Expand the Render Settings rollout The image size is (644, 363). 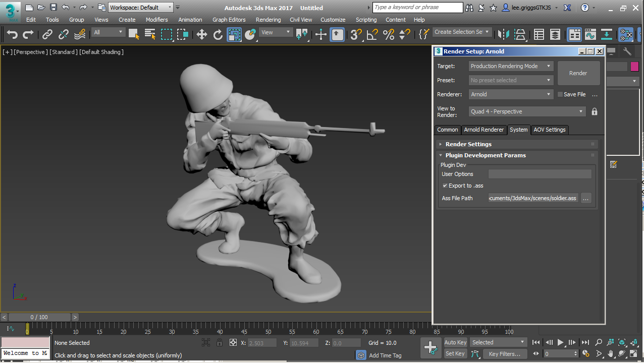coord(468,144)
